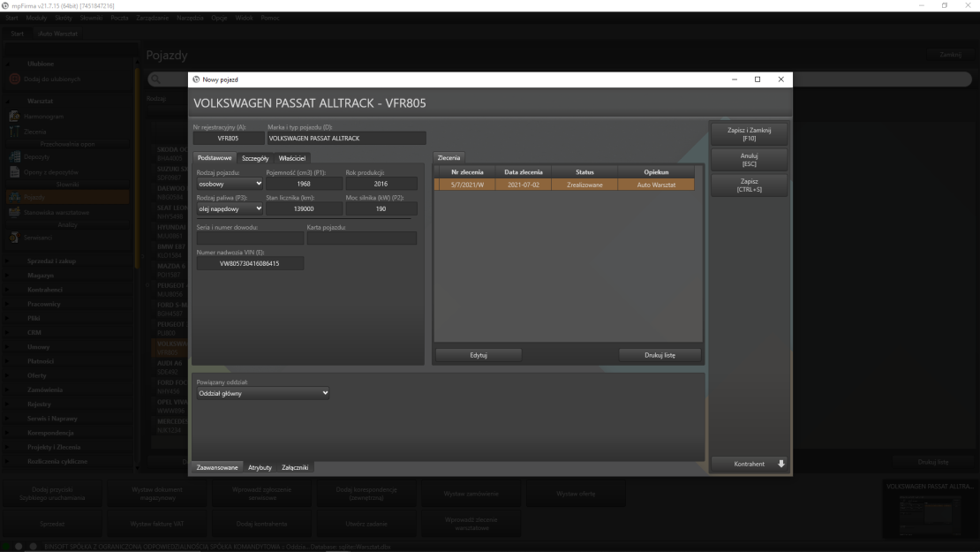Select the Zlecenia tab in the dialog
The height and width of the screenshot is (552, 980).
click(449, 157)
